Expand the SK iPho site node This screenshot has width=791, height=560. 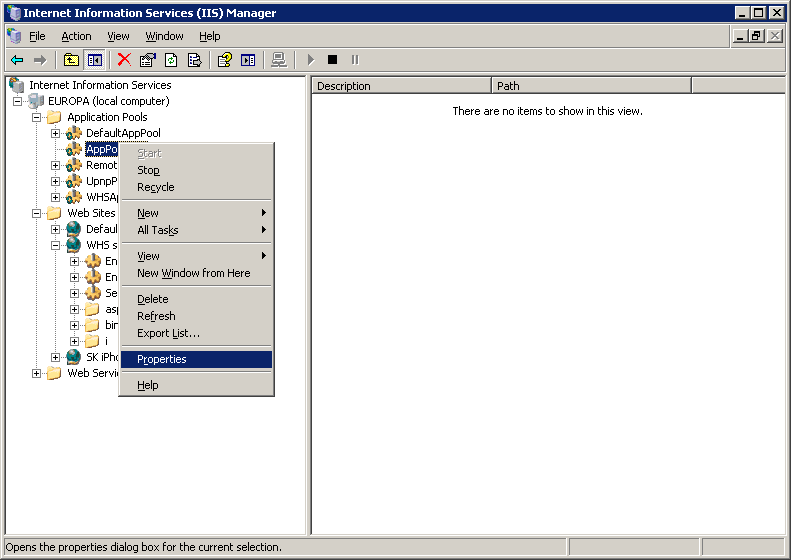click(x=55, y=358)
